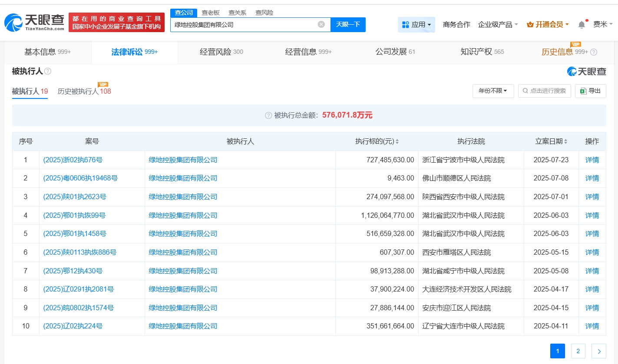Sort by 立案日期 column arrows
Image resolution: width=618 pixels, height=364 pixels.
565,141
